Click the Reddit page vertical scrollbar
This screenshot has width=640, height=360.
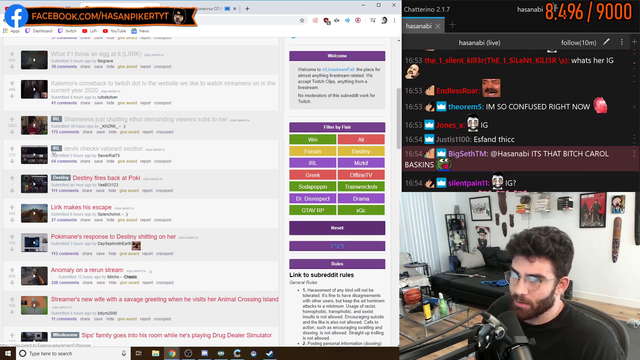pyautogui.click(x=398, y=118)
